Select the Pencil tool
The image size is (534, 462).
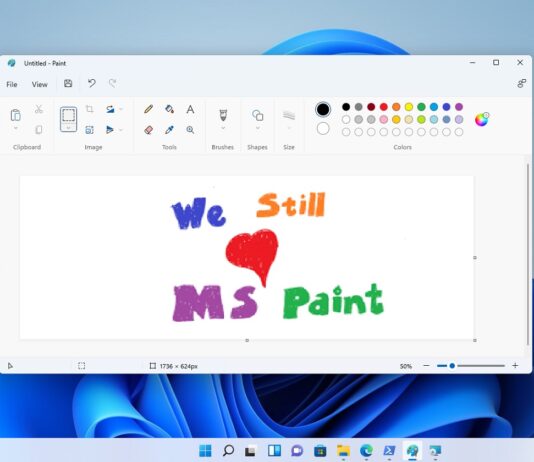click(x=148, y=109)
